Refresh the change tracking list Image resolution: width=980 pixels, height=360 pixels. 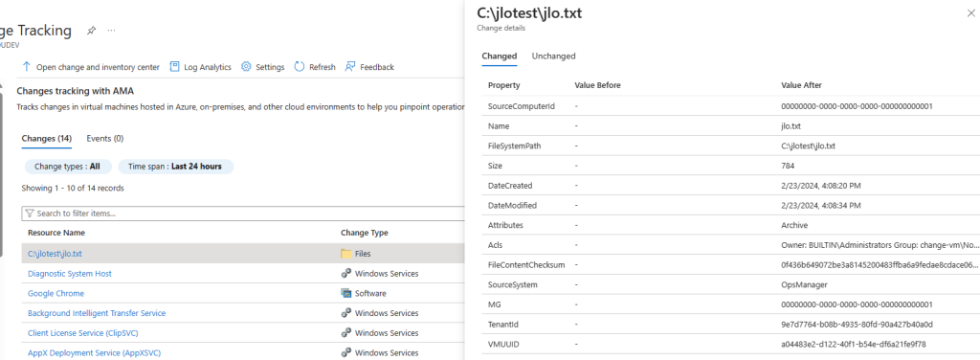coord(314,67)
